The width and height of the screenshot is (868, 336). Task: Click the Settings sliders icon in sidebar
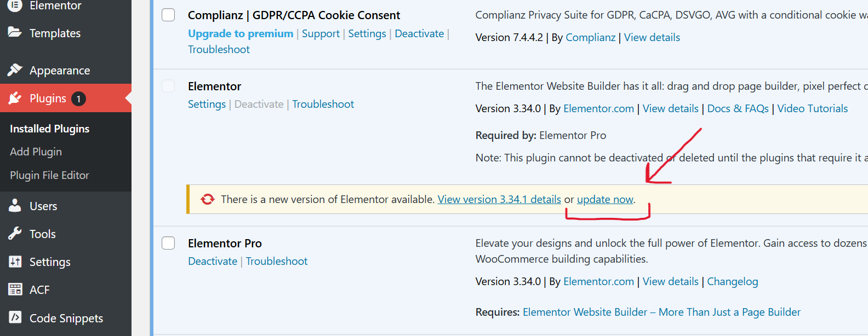pyautogui.click(x=15, y=262)
